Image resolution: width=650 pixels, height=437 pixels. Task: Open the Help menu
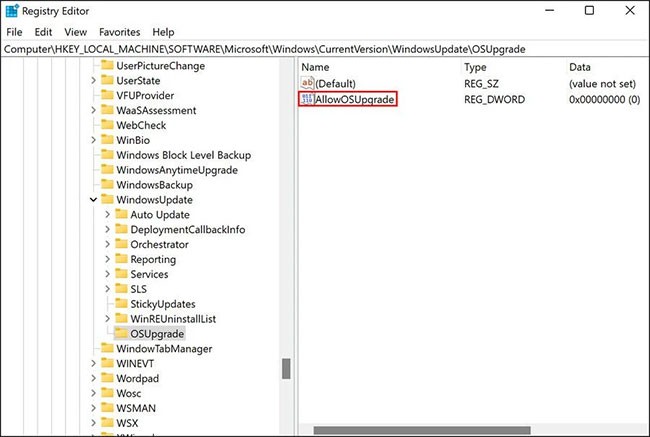point(163,32)
